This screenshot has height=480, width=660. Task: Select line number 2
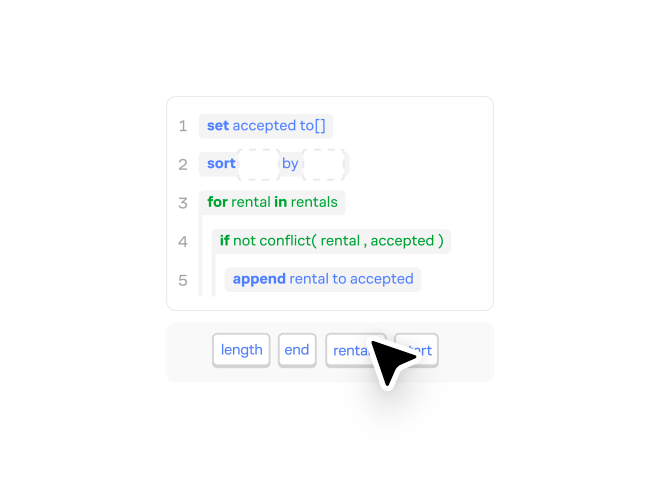point(183,164)
